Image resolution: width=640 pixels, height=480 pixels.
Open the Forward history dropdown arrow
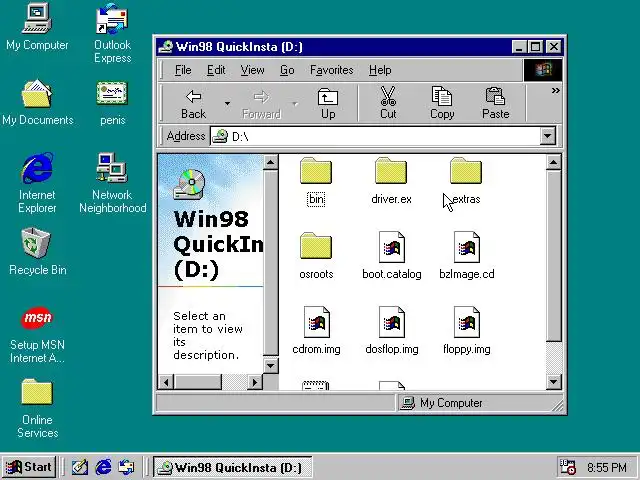(x=295, y=104)
